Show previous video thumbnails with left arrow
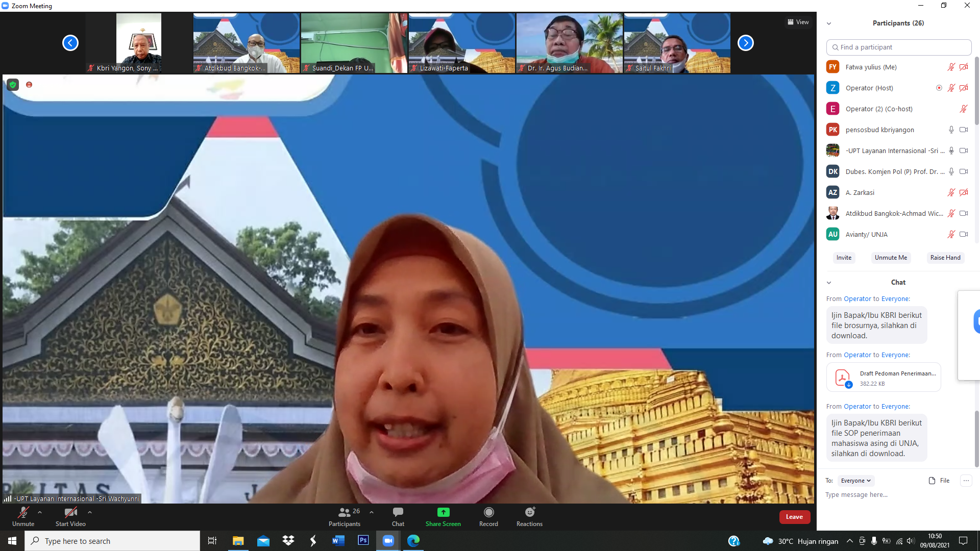The height and width of the screenshot is (551, 980). click(70, 43)
